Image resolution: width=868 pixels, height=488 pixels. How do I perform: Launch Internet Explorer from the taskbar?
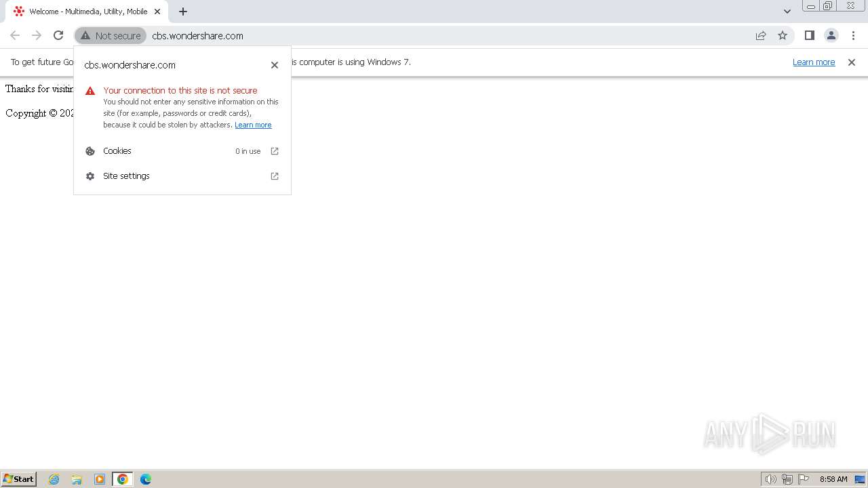[54, 479]
